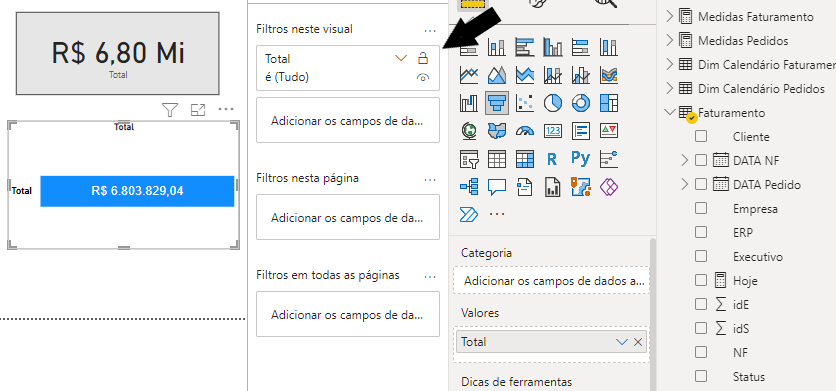Select the scatter chart visual
The height and width of the screenshot is (391, 836).
(525, 102)
